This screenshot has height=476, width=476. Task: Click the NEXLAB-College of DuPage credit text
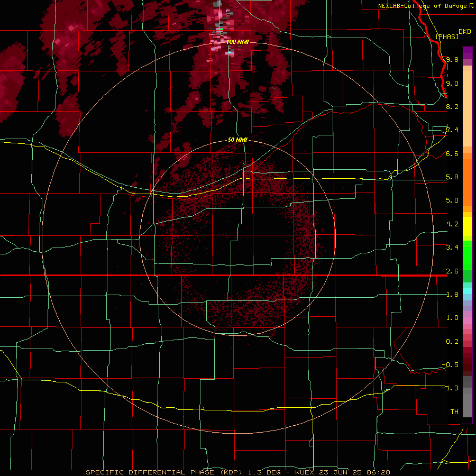pos(423,6)
